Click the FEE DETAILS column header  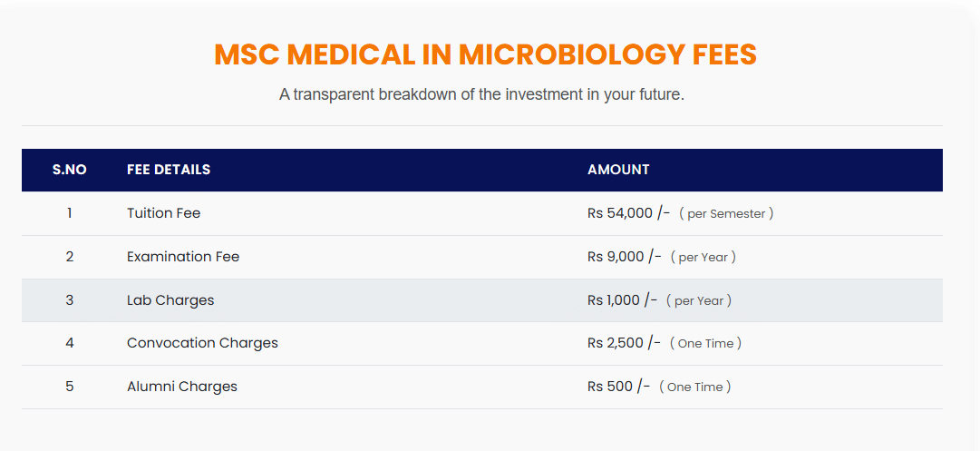coord(169,170)
